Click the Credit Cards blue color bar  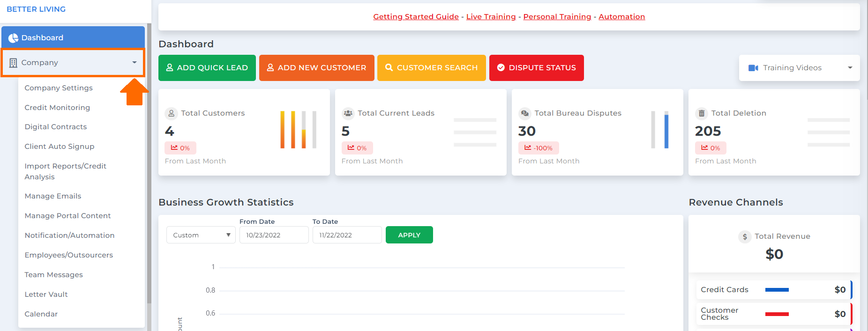(x=777, y=290)
